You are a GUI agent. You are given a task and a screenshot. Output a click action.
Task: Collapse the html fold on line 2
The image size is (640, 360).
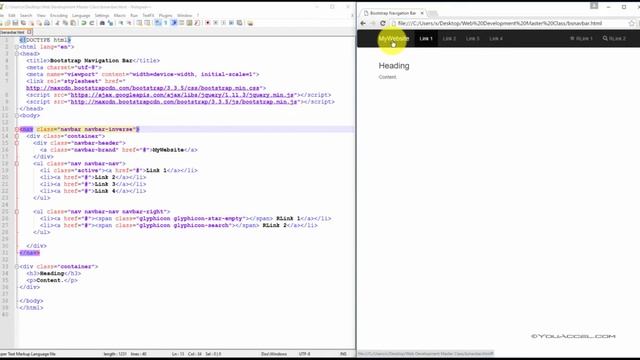pos(17,47)
